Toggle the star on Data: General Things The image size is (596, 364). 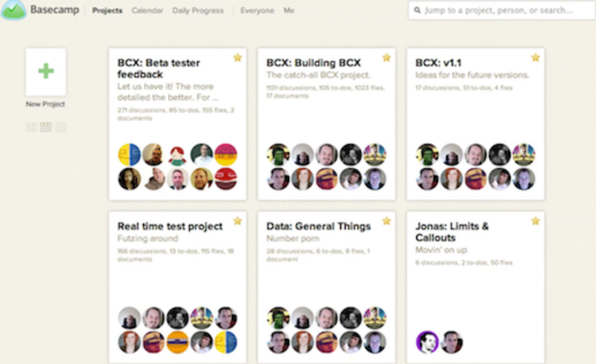pyautogui.click(x=387, y=221)
